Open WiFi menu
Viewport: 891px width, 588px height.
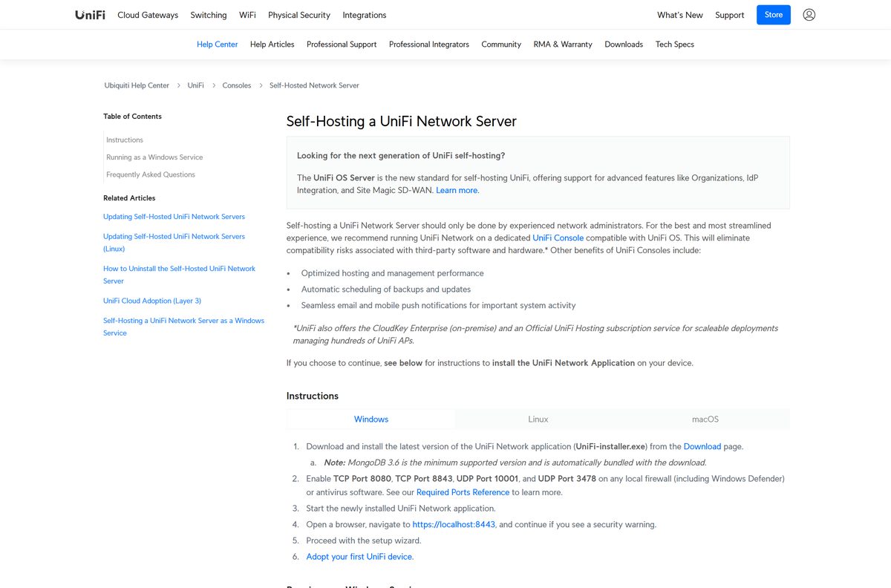pos(247,15)
